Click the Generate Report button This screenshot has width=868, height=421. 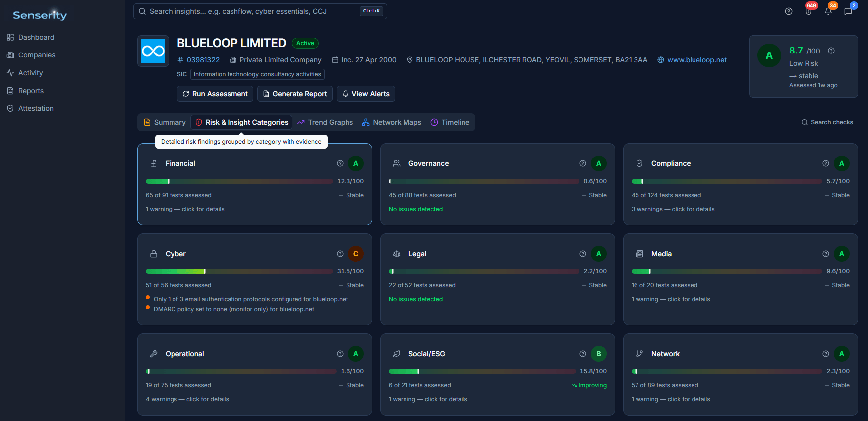[295, 94]
